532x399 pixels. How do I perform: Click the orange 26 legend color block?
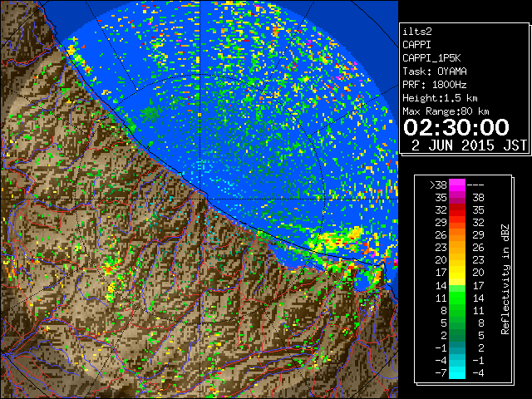tap(457, 234)
